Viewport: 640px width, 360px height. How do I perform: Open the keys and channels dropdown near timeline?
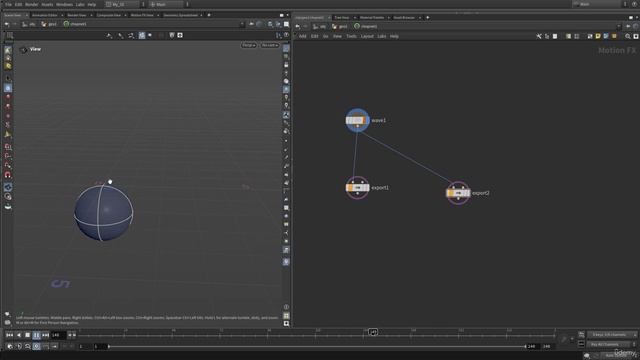pyautogui.click(x=612, y=335)
